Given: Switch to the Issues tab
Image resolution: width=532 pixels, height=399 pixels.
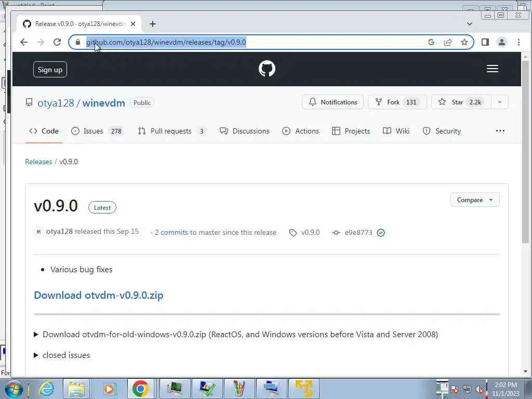Looking at the screenshot, I should click(98, 131).
